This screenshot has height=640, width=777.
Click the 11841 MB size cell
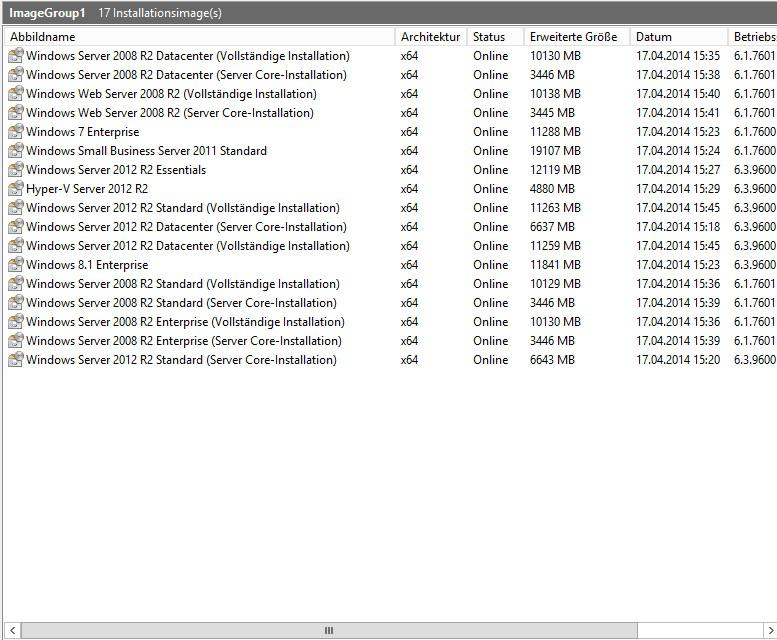(x=555, y=265)
